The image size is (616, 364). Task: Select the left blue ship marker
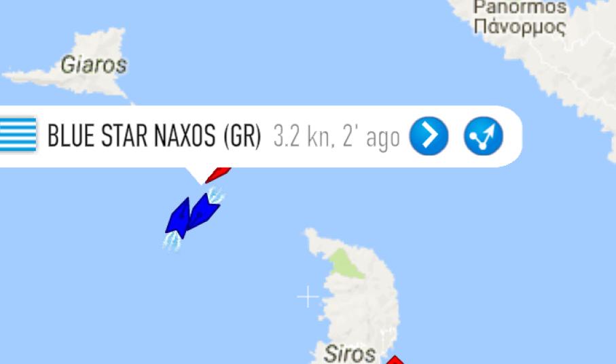[179, 218]
